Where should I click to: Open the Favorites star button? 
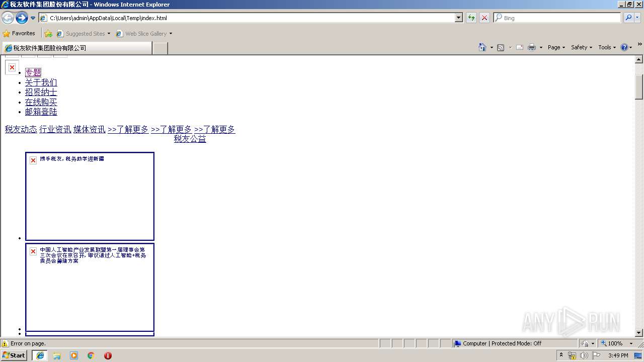click(19, 33)
